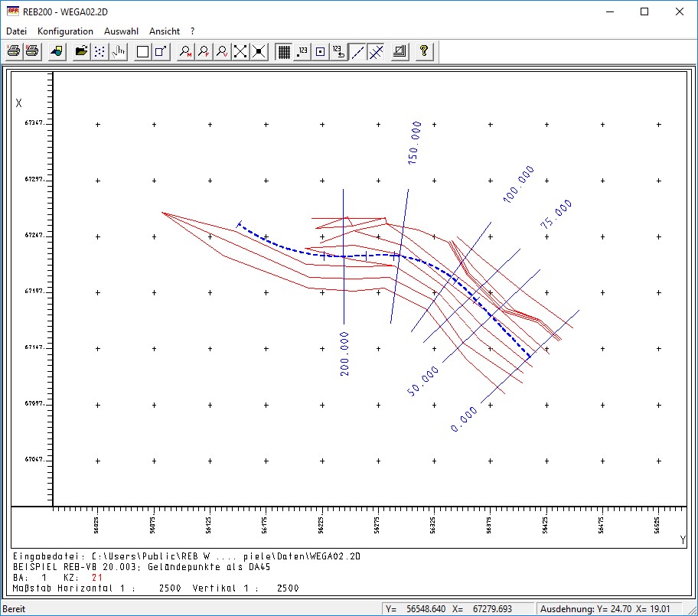This screenshot has width=698, height=616.
Task: Click the outward diagonal arrows icon
Action: coord(240,51)
